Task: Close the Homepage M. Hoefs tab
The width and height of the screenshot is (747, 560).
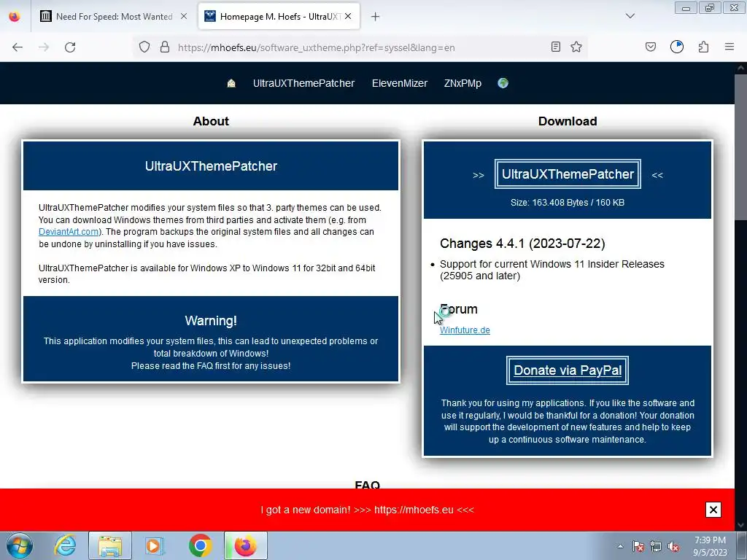Action: click(x=348, y=17)
